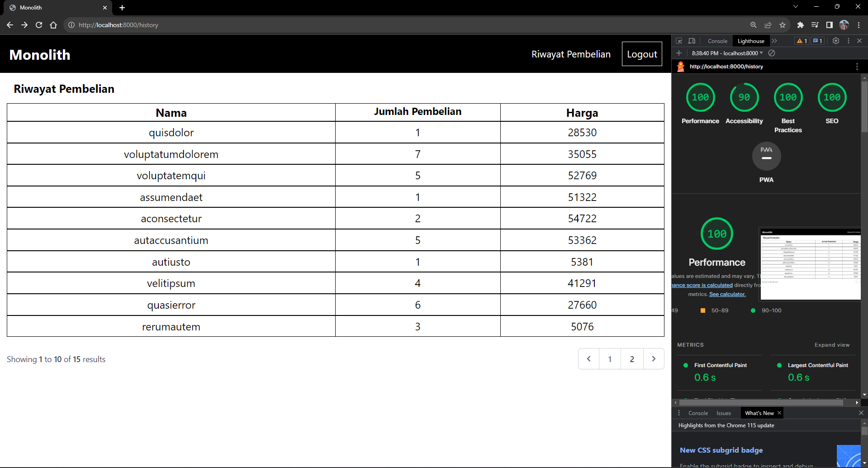Open the drawer more-tools three-dot menu

[x=678, y=413]
